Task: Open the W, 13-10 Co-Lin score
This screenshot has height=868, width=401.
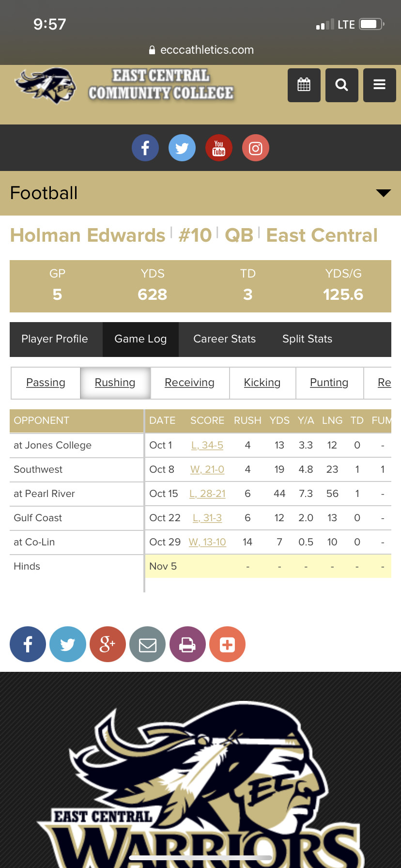Action: click(x=207, y=542)
